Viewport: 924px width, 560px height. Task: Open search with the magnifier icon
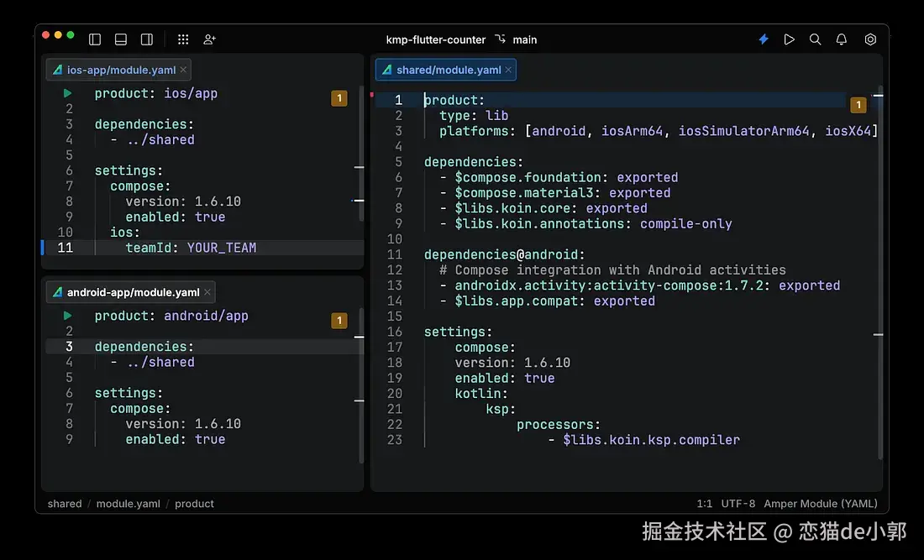pyautogui.click(x=815, y=39)
